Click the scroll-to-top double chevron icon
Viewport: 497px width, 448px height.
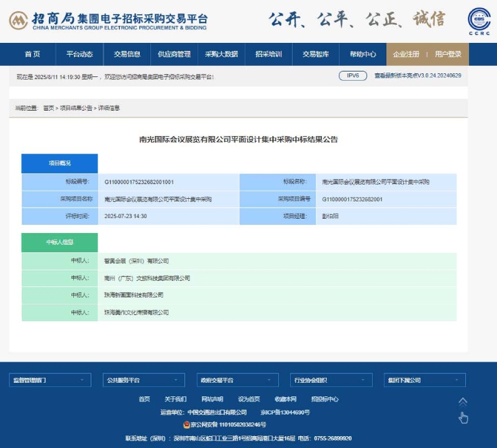point(463,402)
